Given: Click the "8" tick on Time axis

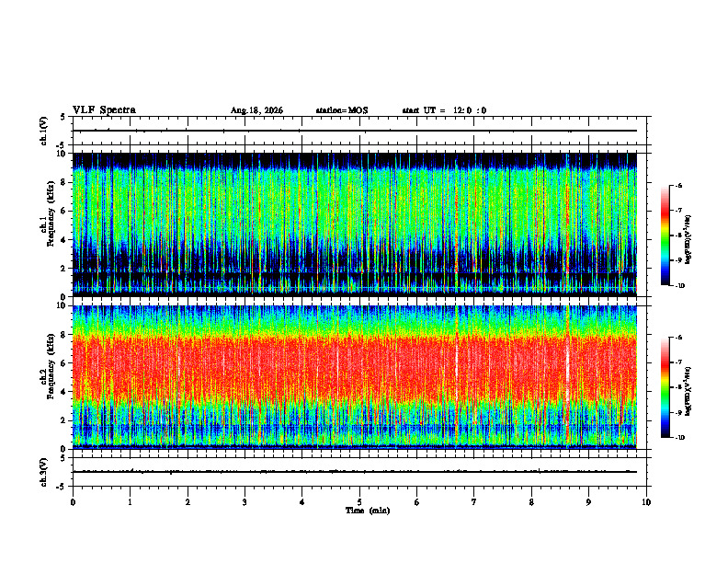Looking at the screenshot, I should [x=531, y=502].
